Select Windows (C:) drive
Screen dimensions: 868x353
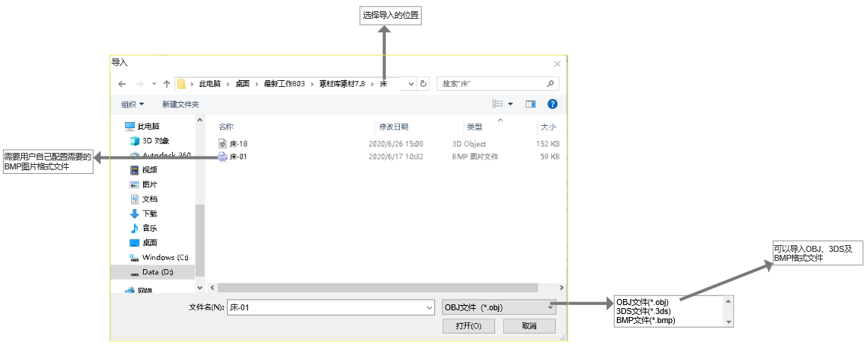pos(160,257)
